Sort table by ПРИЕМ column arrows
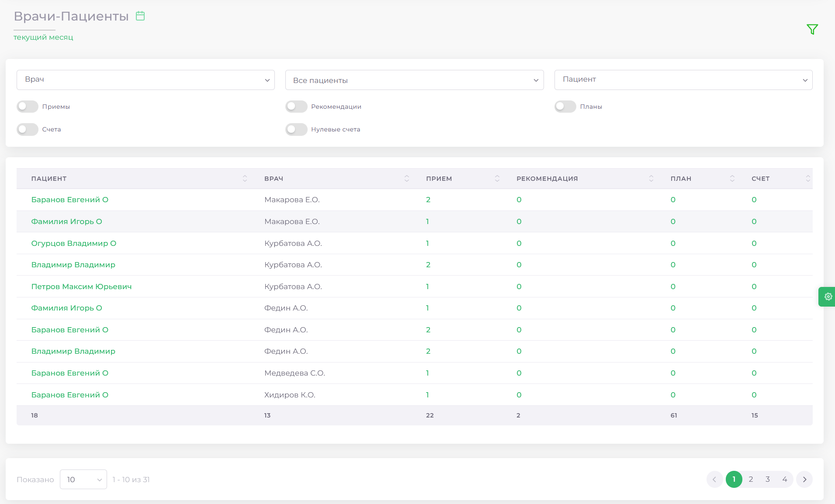835x504 pixels. click(497, 179)
